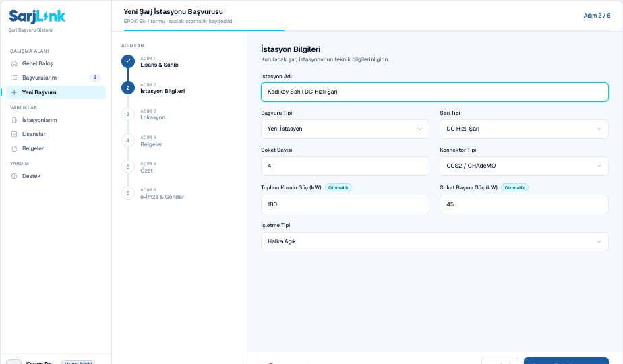Jump to Lokasyon step label
Screen dimensions: 623x364
click(152, 117)
